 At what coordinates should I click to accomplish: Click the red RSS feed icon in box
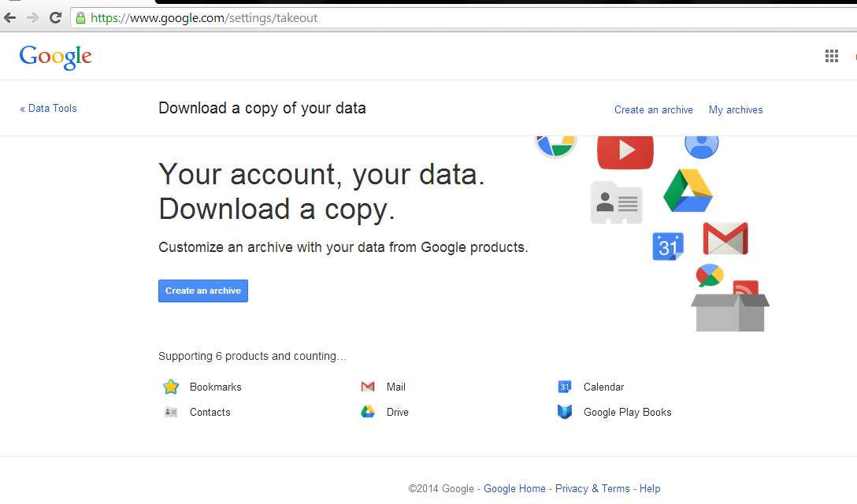[x=745, y=287]
